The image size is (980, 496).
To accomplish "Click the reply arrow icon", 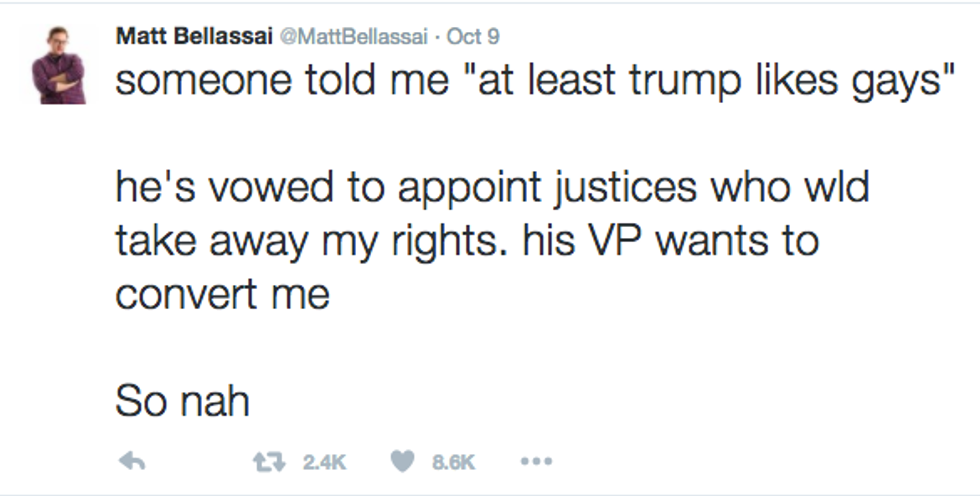I will [x=132, y=461].
